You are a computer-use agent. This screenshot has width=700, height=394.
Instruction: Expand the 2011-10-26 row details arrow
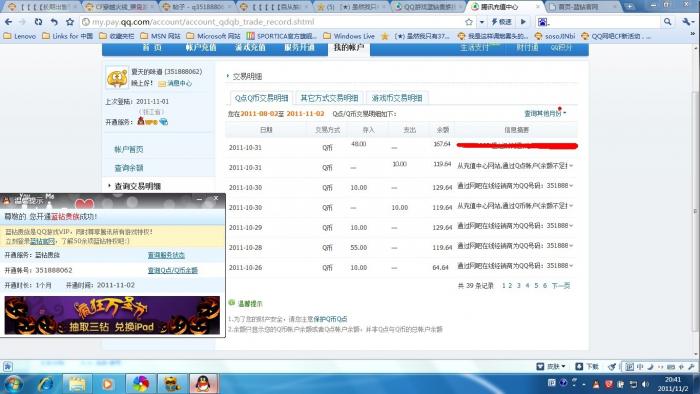[571, 266]
